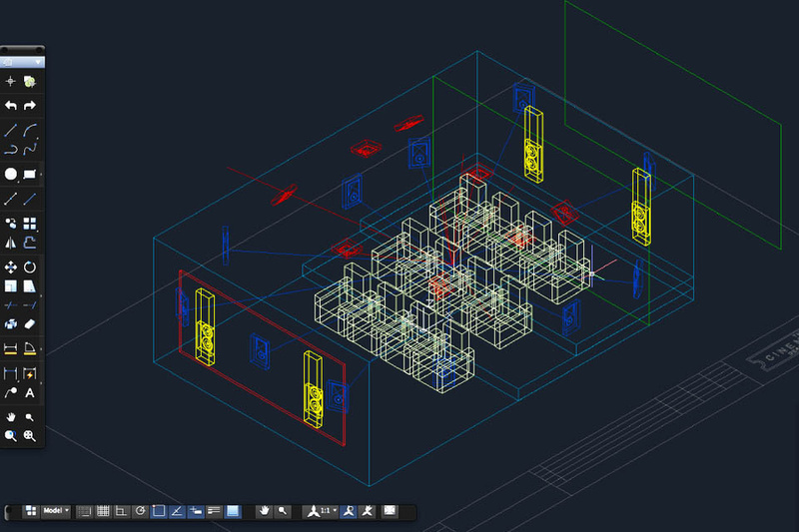Select the Zoom Extents tool in palette
The image size is (799, 532).
coord(30,436)
